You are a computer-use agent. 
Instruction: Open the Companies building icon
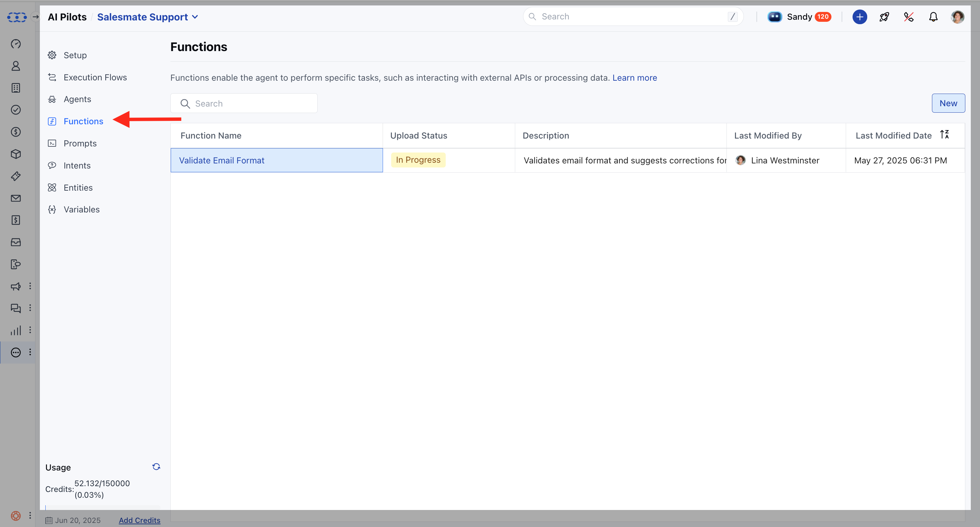click(16, 88)
